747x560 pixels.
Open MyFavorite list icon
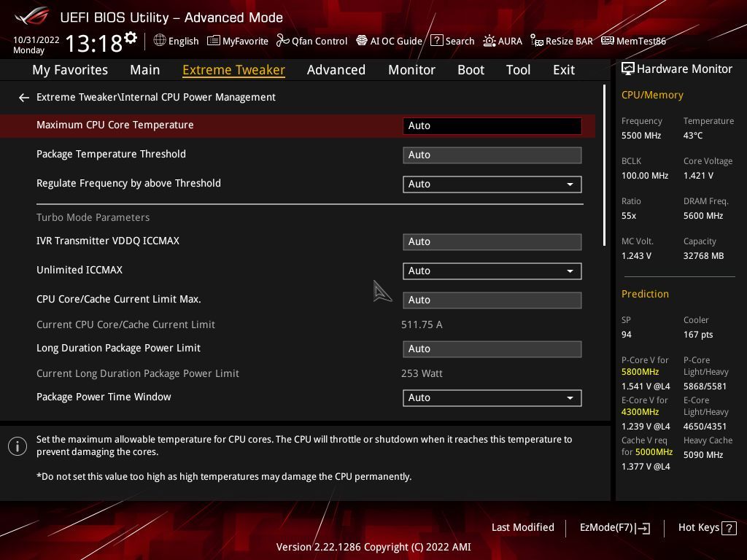pyautogui.click(x=214, y=41)
